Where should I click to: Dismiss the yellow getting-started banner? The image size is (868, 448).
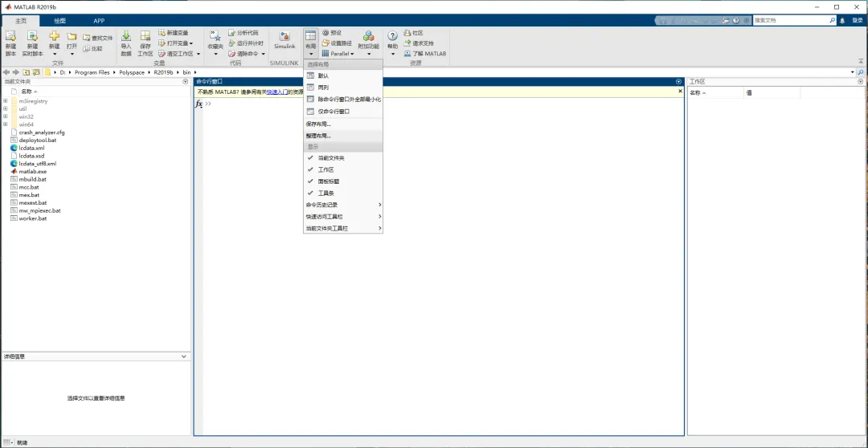(681, 92)
